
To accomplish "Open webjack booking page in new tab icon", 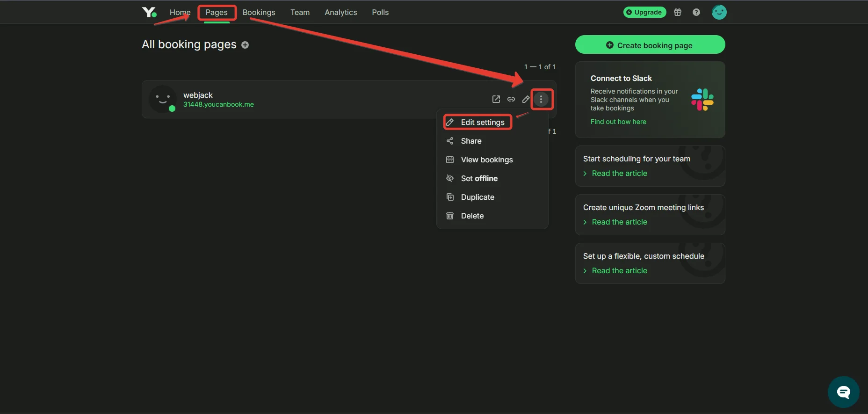I will [496, 99].
